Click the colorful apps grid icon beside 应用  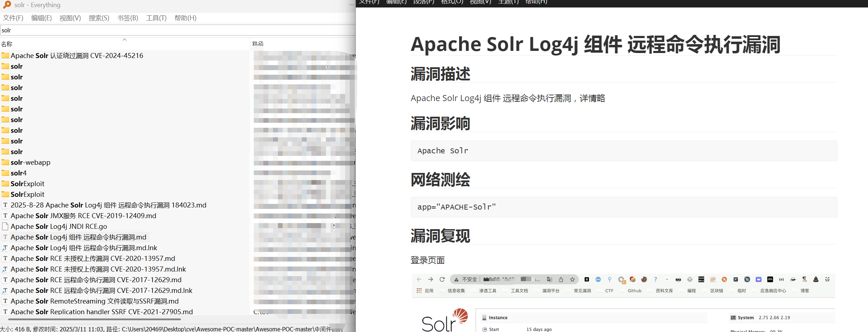click(419, 291)
